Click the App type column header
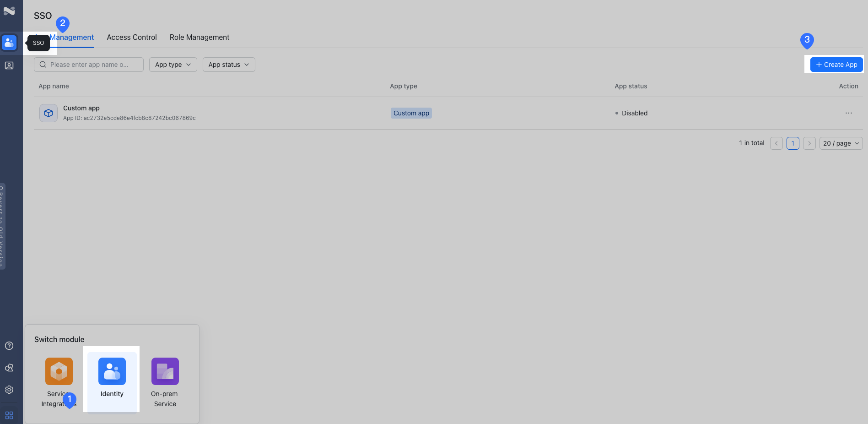Image resolution: width=868 pixels, height=424 pixels. (x=404, y=86)
